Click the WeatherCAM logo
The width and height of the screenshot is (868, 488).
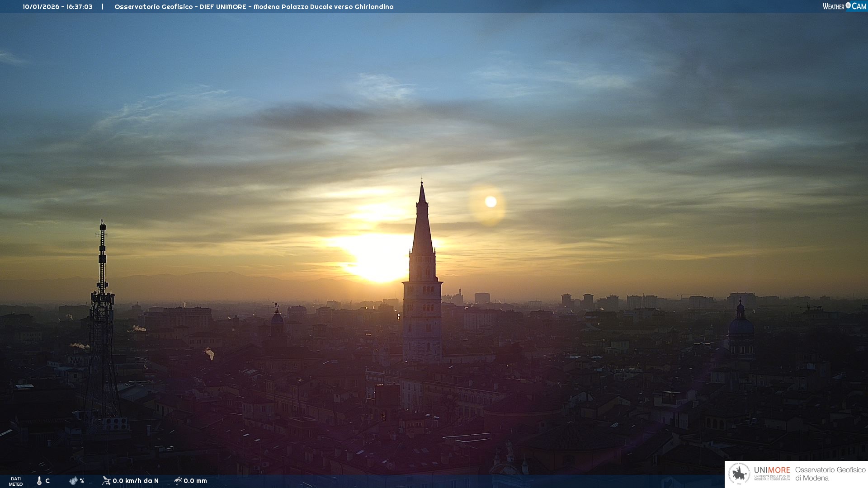coord(844,6)
